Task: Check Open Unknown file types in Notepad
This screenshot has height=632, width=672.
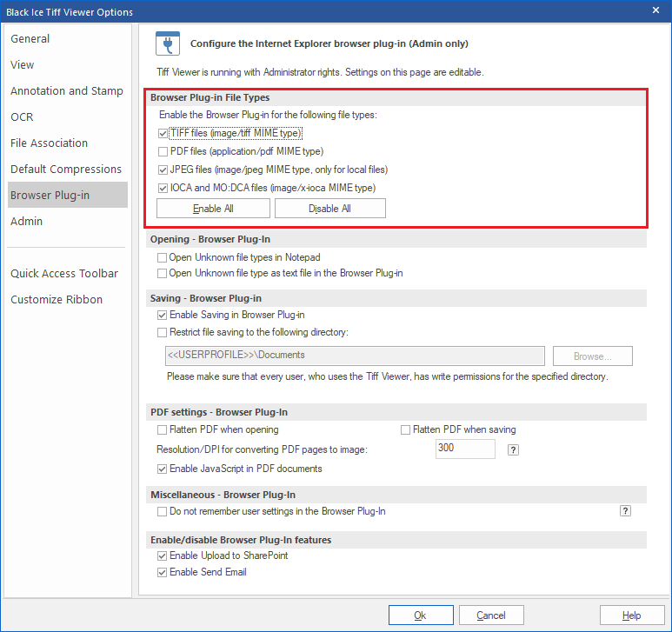Action: click(163, 257)
